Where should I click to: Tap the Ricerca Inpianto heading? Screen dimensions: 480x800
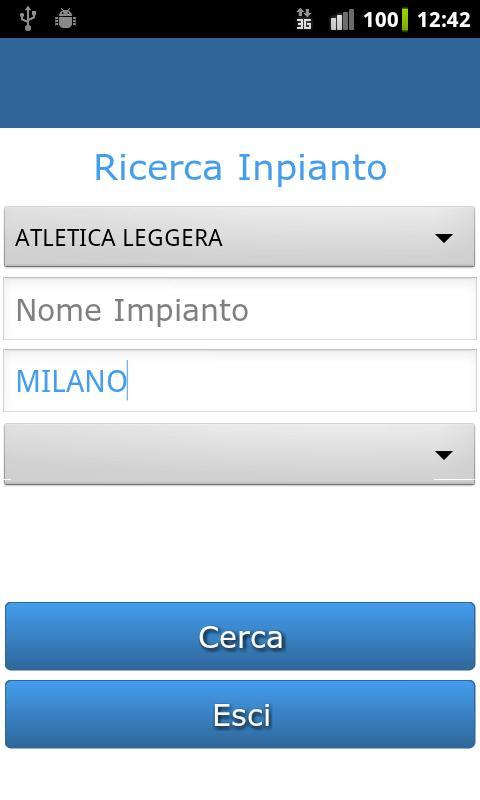240,168
